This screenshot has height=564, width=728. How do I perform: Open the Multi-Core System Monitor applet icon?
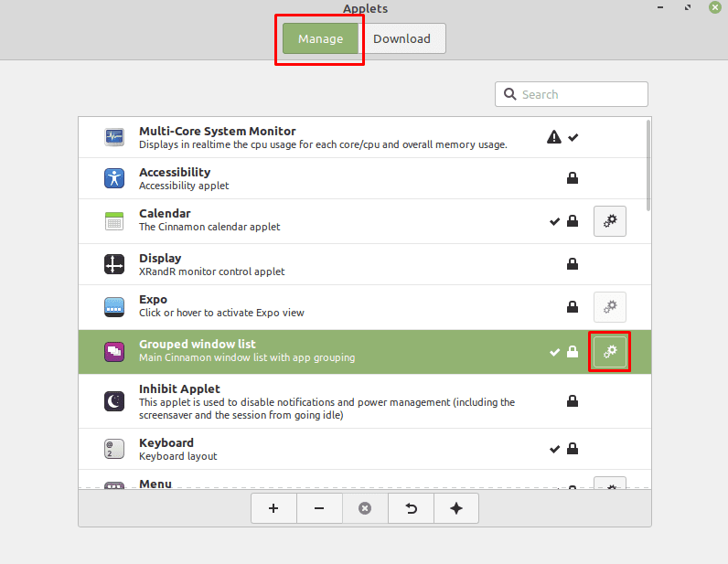coord(114,137)
